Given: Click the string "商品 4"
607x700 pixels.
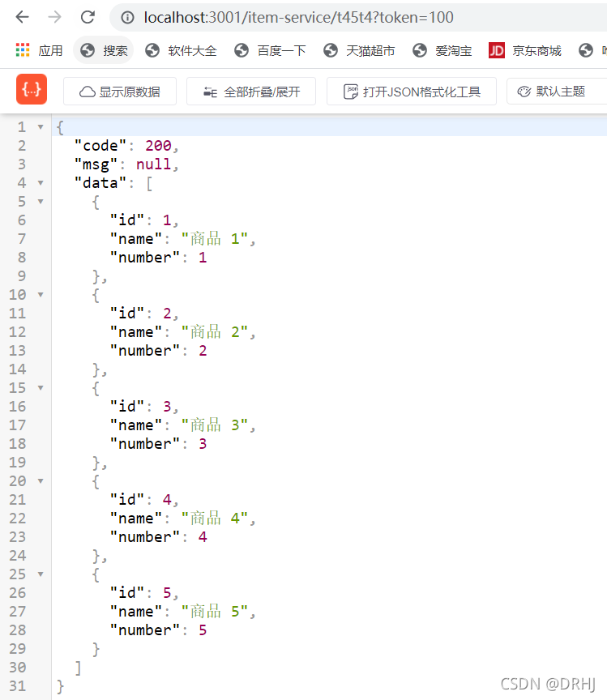Looking at the screenshot, I should (x=215, y=519).
